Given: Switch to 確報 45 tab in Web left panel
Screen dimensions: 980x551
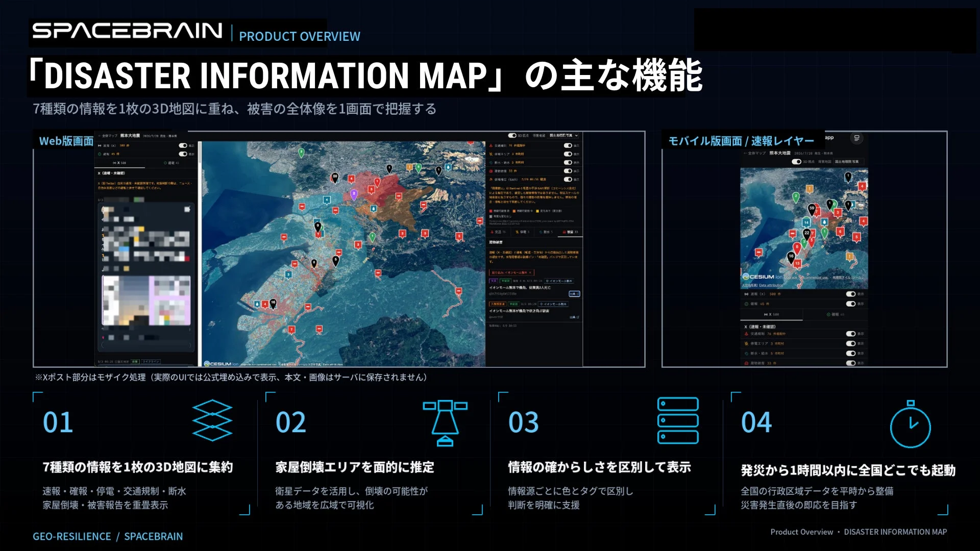Looking at the screenshot, I should (x=171, y=163).
